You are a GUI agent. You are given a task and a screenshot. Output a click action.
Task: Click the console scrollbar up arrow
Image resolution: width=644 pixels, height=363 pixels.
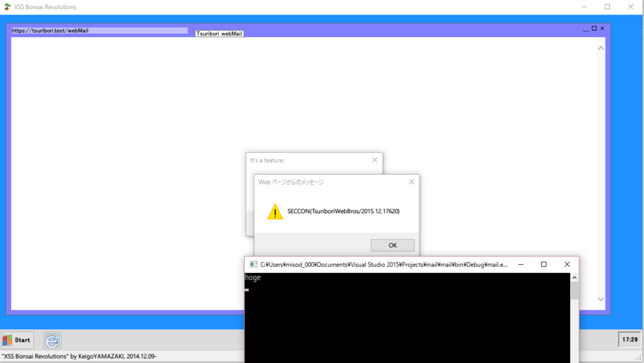575,277
